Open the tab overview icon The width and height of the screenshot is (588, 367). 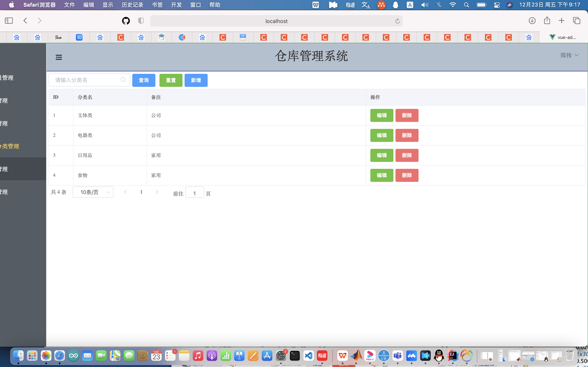click(576, 21)
